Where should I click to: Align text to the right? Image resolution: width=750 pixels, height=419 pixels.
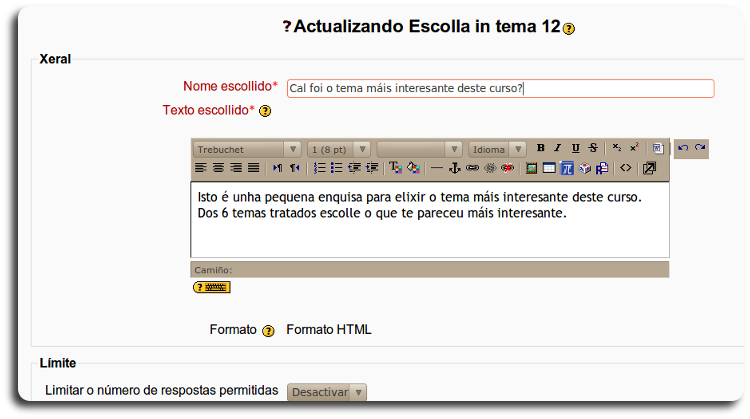pyautogui.click(x=236, y=168)
